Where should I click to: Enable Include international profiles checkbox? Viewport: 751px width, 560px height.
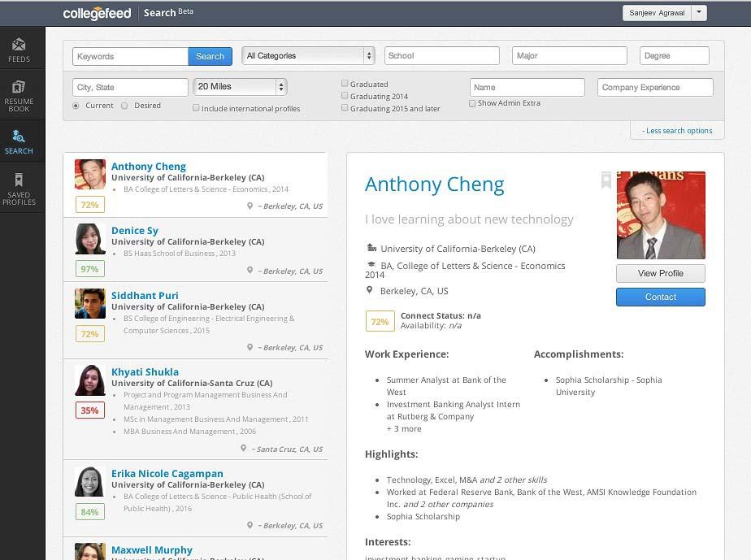tap(196, 108)
